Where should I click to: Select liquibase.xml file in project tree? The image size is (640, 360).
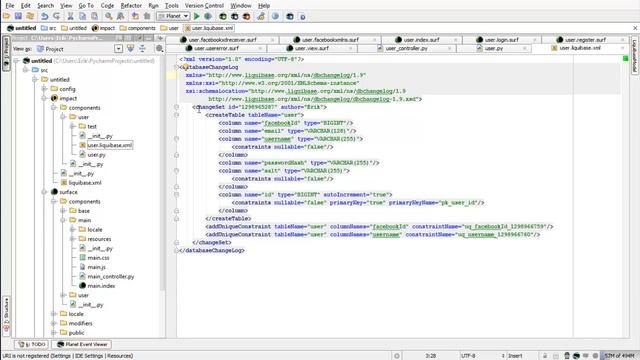point(85,182)
